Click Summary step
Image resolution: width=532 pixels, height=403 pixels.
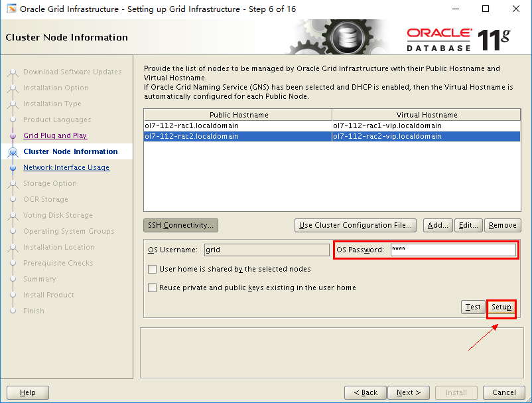(x=39, y=279)
